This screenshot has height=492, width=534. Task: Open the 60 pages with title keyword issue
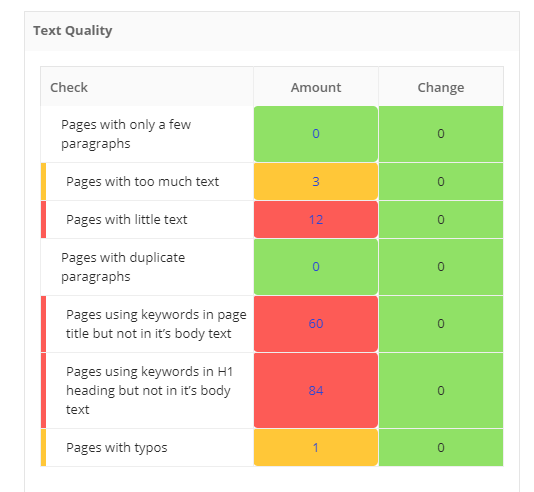tap(316, 323)
